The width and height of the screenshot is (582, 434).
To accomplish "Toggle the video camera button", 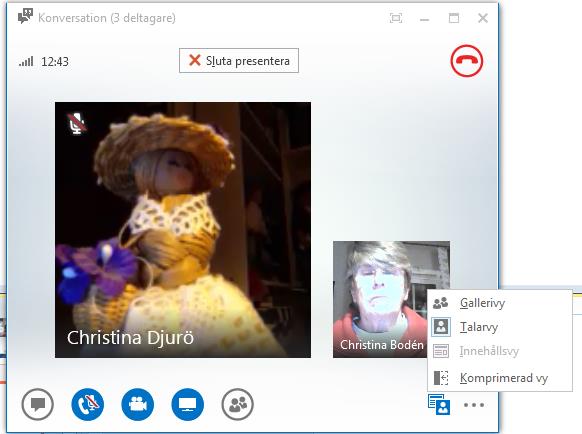I will 138,404.
